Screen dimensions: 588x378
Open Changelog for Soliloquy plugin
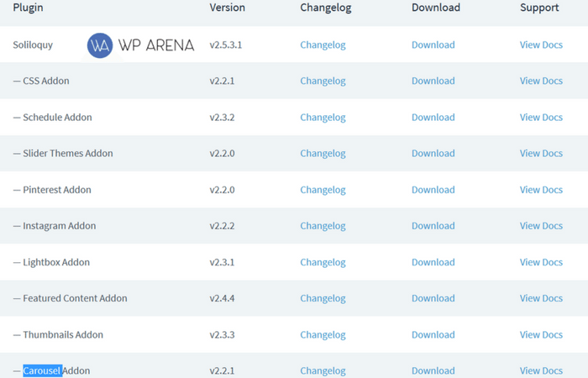click(323, 45)
